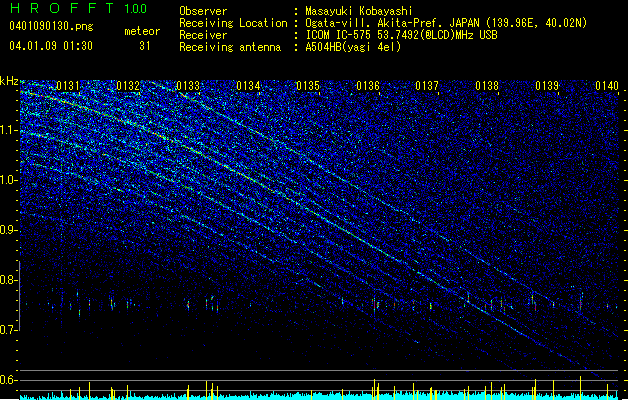This screenshot has width=629, height=400.
Task: Select the filename 0401090130.png
Action: click(x=51, y=26)
